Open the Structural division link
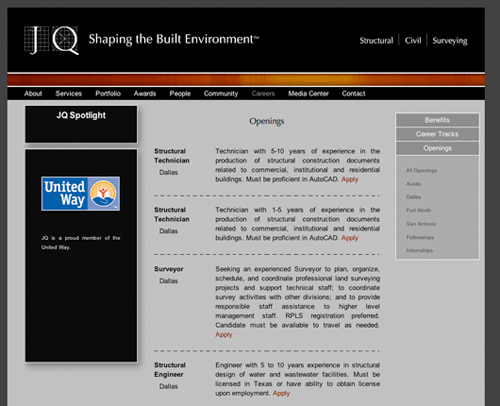The height and width of the screenshot is (406, 500). pos(376,41)
